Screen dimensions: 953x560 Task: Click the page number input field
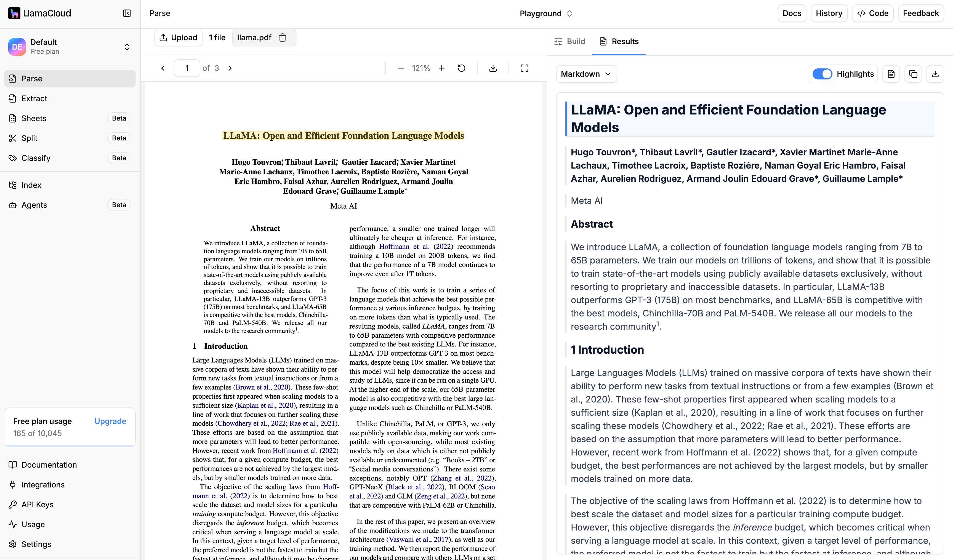[187, 68]
